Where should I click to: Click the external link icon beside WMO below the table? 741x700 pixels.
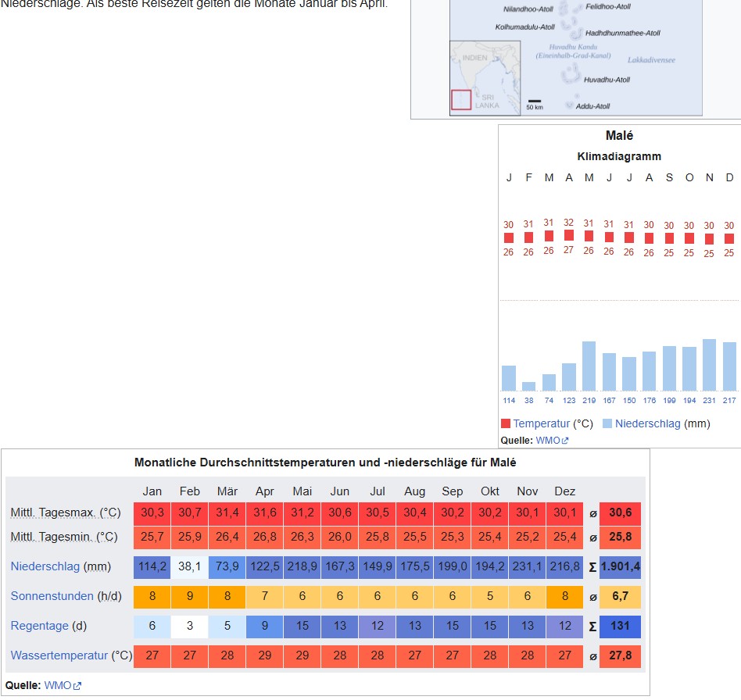(77, 686)
